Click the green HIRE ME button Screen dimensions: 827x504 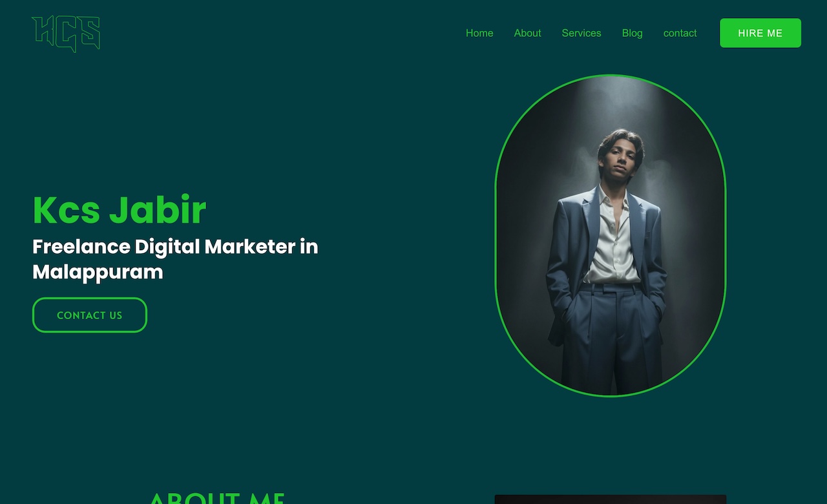tap(760, 33)
